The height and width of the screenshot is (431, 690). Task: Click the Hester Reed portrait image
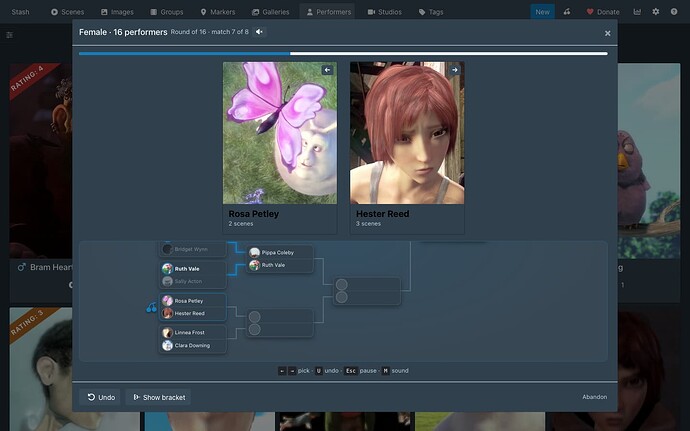407,133
